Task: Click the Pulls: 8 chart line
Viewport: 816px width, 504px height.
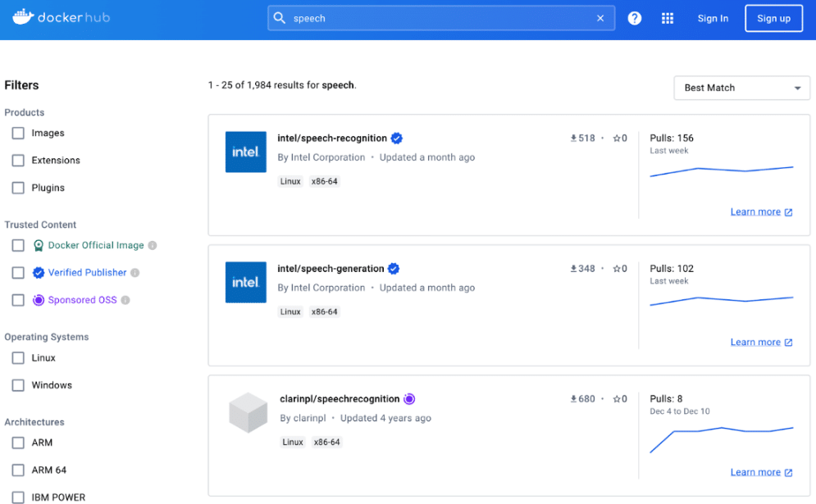Action: click(x=722, y=439)
